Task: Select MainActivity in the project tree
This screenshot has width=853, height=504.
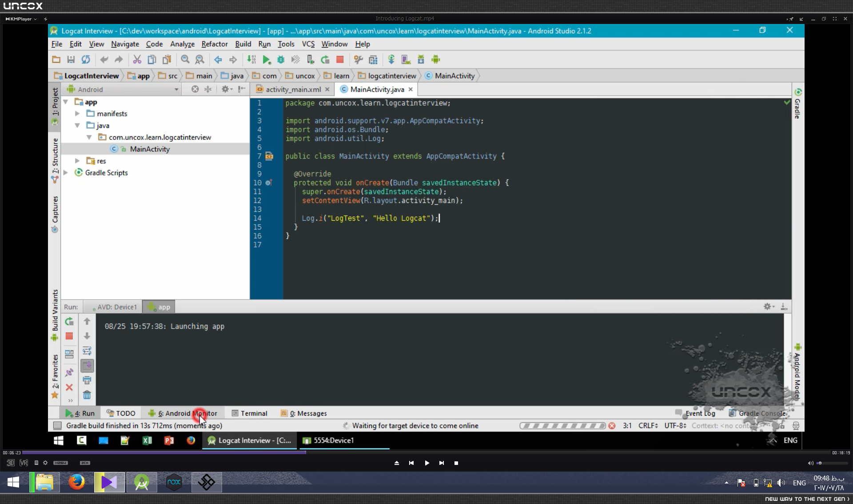Action: click(x=150, y=149)
